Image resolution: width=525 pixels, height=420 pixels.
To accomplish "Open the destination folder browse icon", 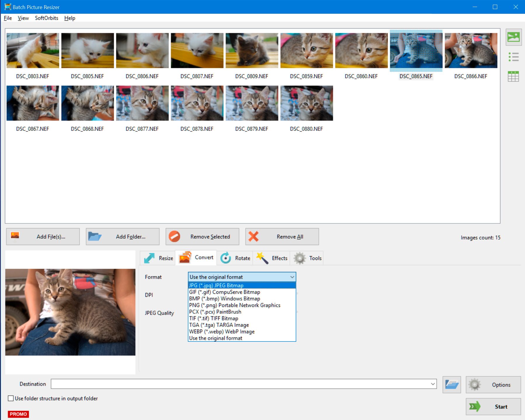I will (x=452, y=384).
